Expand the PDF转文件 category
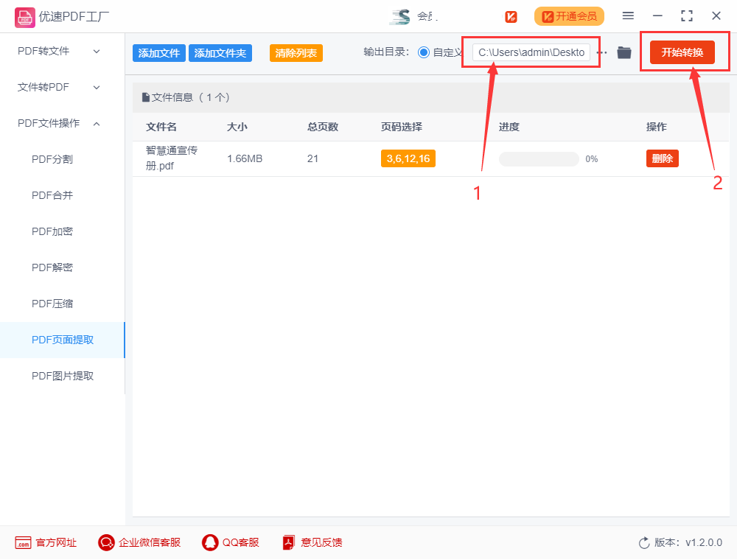Screen dimensions: 737x560 coord(44,51)
